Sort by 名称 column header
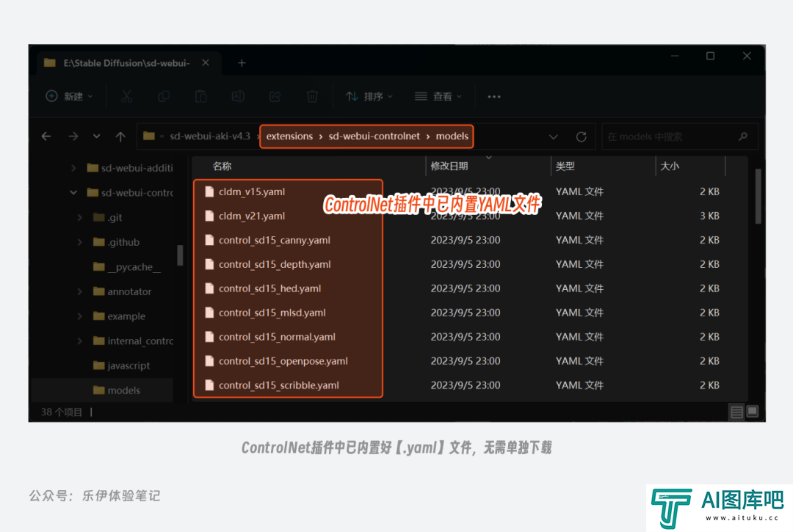This screenshot has height=532, width=793. click(222, 167)
